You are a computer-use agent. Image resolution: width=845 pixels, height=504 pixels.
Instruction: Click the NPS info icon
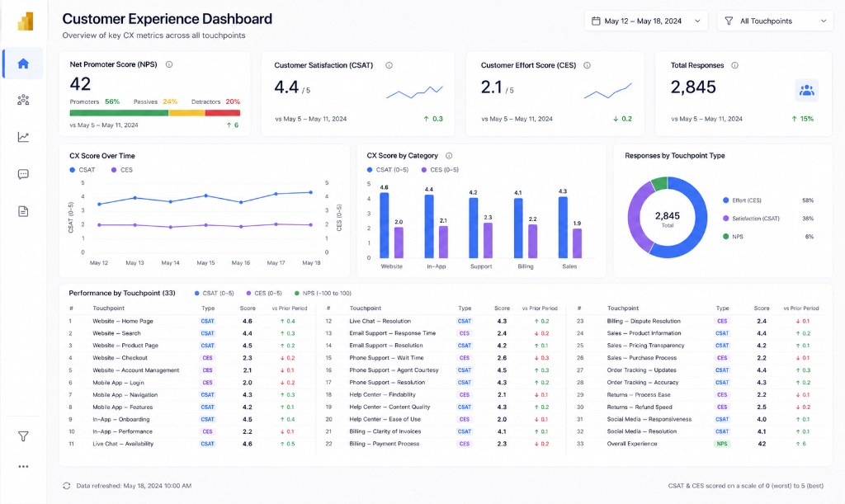click(x=168, y=64)
